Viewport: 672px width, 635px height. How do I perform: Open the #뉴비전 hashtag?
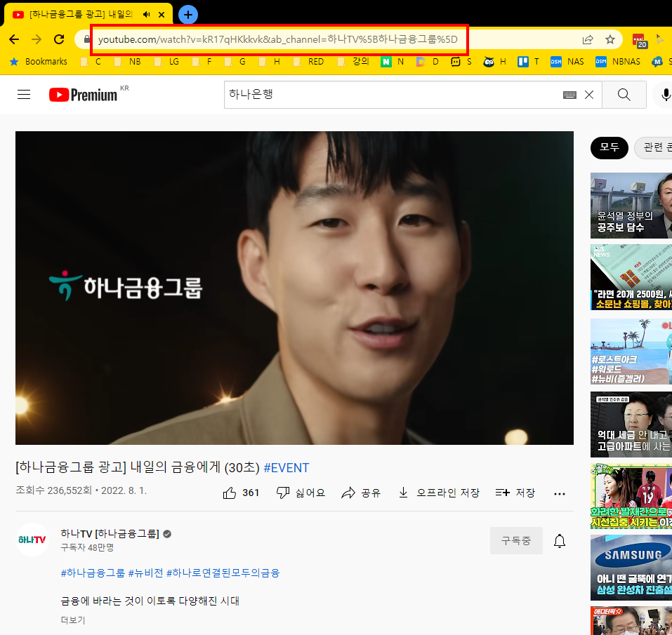(146, 573)
